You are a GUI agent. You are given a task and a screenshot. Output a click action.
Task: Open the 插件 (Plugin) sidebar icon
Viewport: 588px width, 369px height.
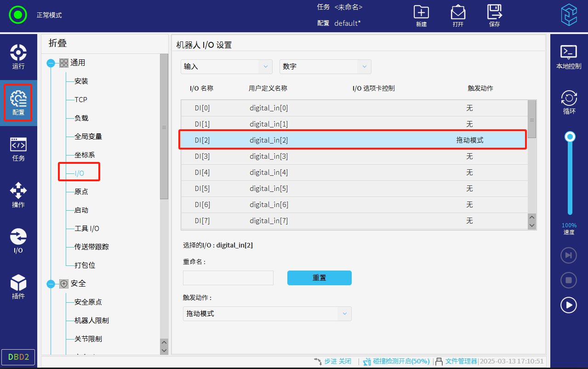coord(18,287)
